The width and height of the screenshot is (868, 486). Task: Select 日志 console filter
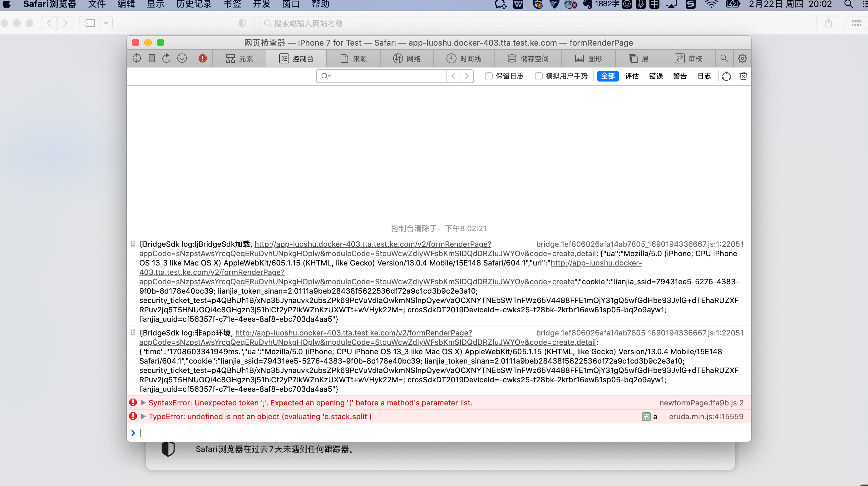[704, 76]
